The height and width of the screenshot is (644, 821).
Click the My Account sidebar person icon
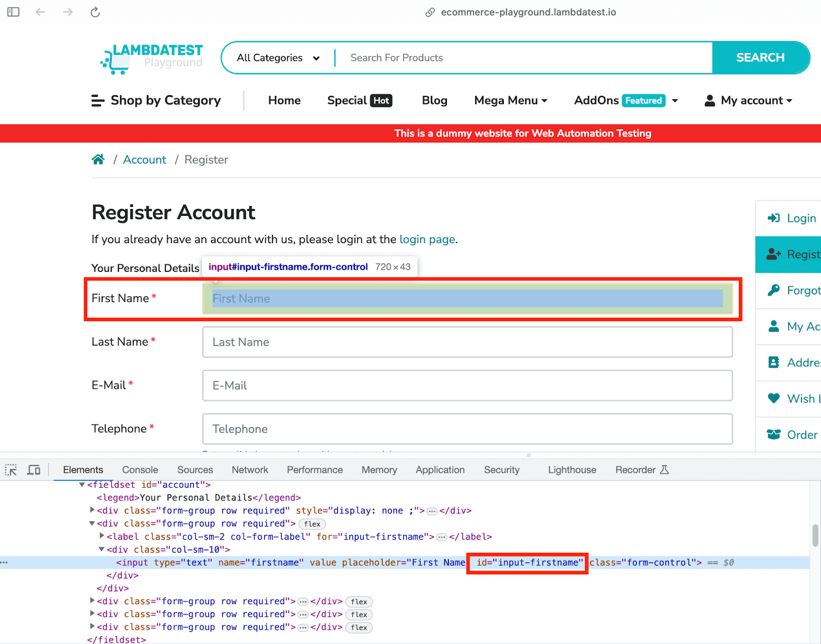click(x=774, y=326)
